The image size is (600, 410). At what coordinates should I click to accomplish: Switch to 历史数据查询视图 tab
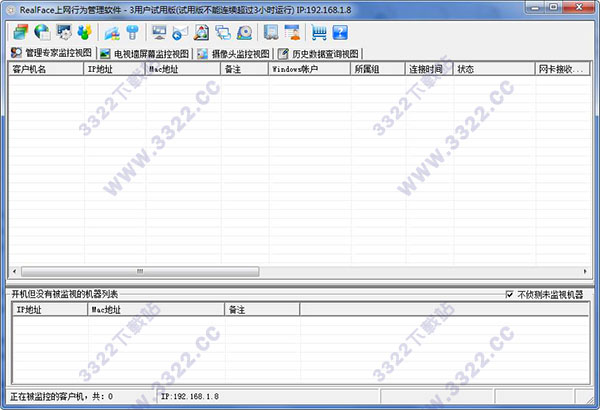(318, 54)
